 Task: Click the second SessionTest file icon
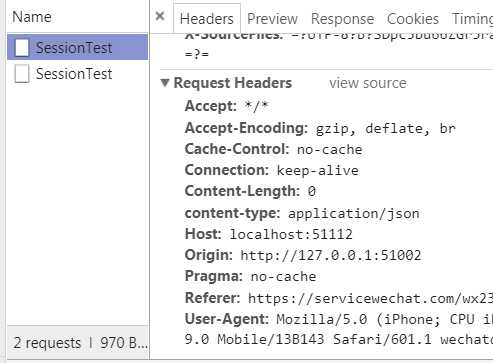[22, 73]
